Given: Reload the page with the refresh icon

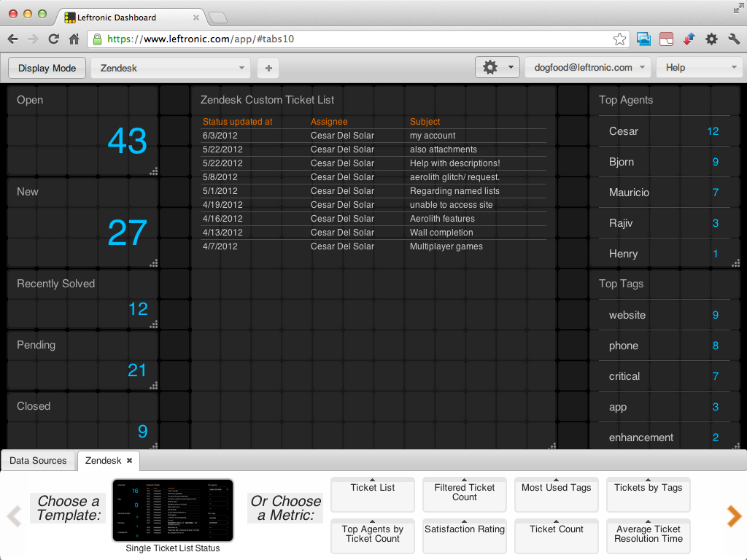Looking at the screenshot, I should tap(53, 39).
